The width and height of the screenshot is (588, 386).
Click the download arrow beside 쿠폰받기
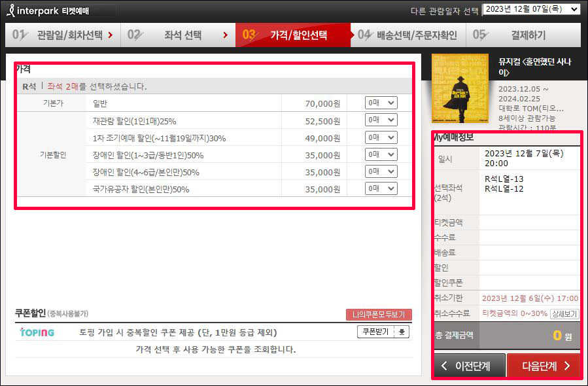coord(401,332)
